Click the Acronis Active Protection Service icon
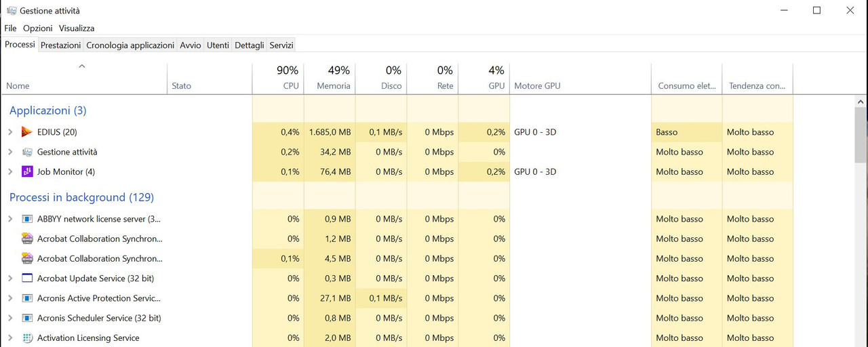This screenshot has height=347, width=868. click(x=27, y=298)
